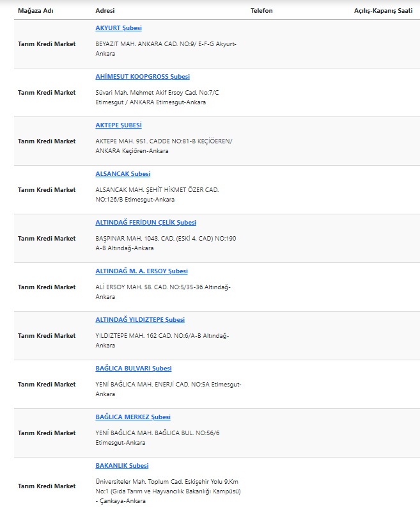
Task: Select the BEYAZIT MAH. ANKARA CAD. address text
Action: click(166, 49)
